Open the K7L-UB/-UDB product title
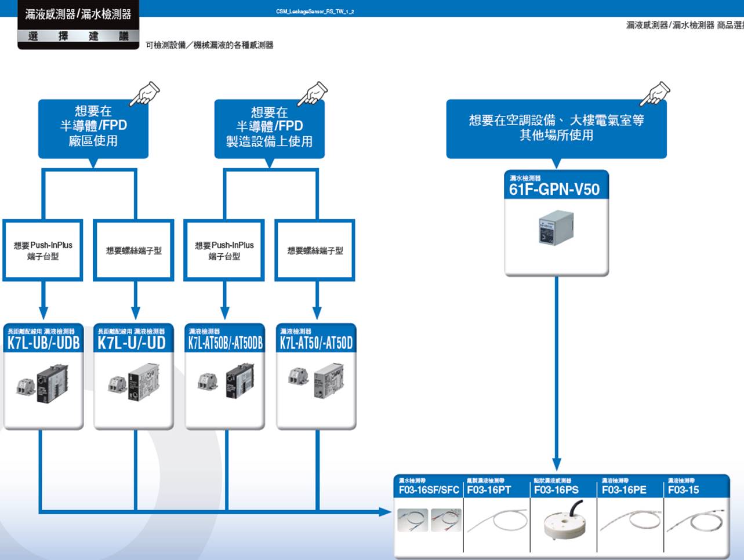The width and height of the screenshot is (744, 560). (x=43, y=343)
